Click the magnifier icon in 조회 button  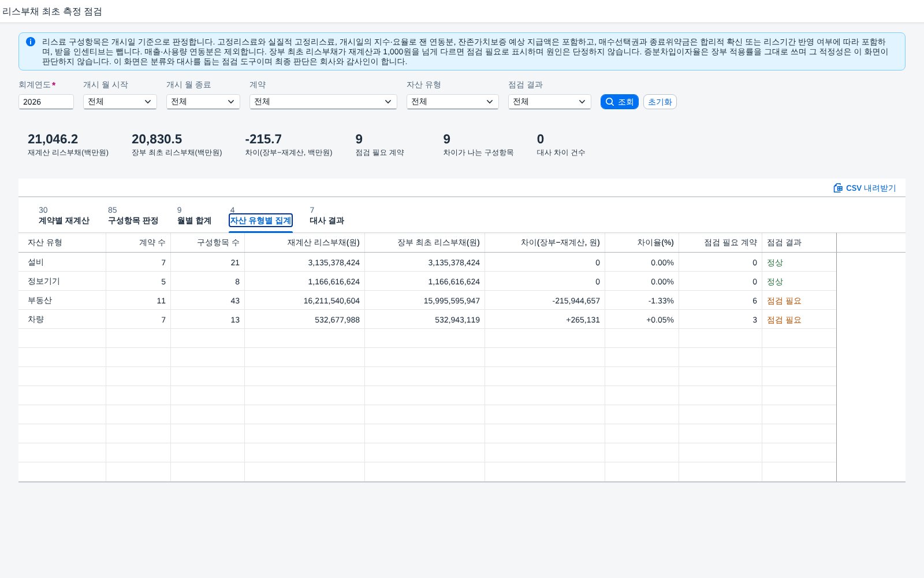click(x=609, y=102)
